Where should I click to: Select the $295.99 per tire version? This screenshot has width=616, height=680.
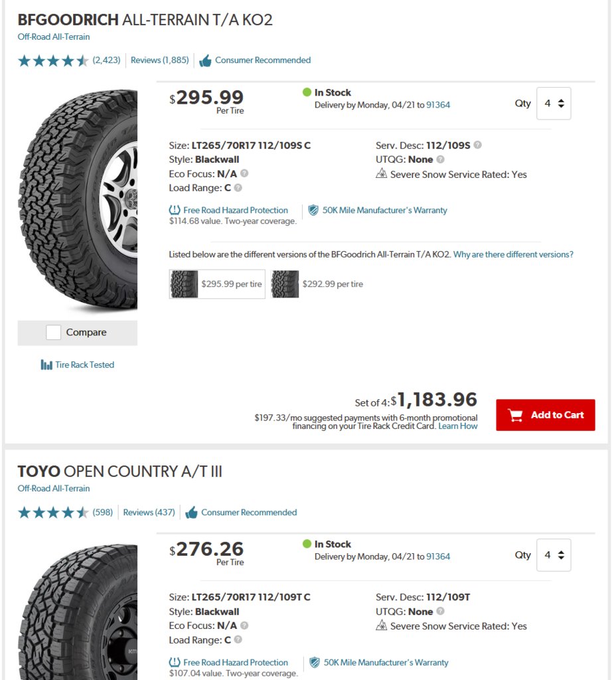click(x=217, y=284)
